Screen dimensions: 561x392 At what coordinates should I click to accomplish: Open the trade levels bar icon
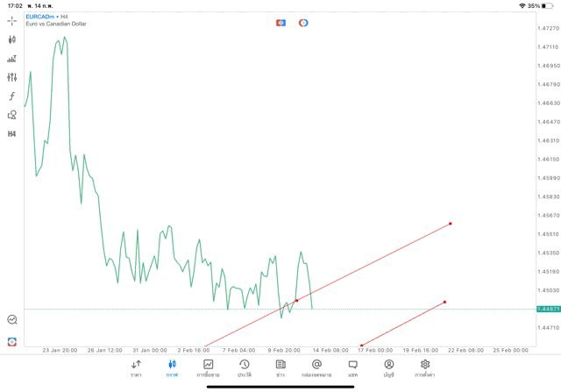(12, 59)
